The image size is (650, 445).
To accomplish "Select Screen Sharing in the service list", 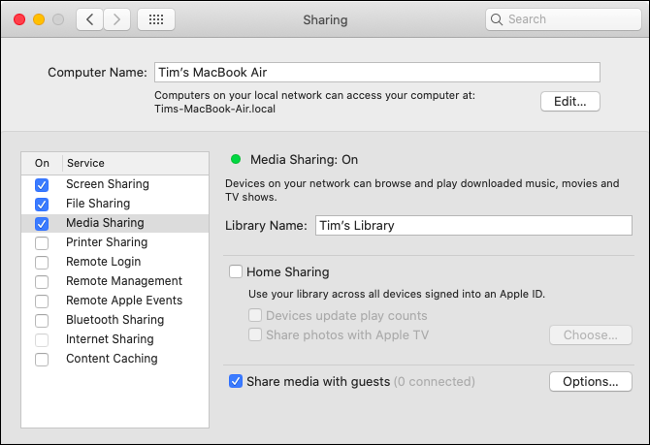I will [x=115, y=184].
